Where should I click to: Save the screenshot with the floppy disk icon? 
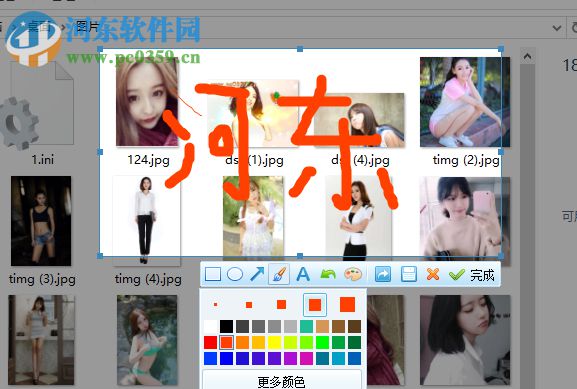tap(408, 275)
